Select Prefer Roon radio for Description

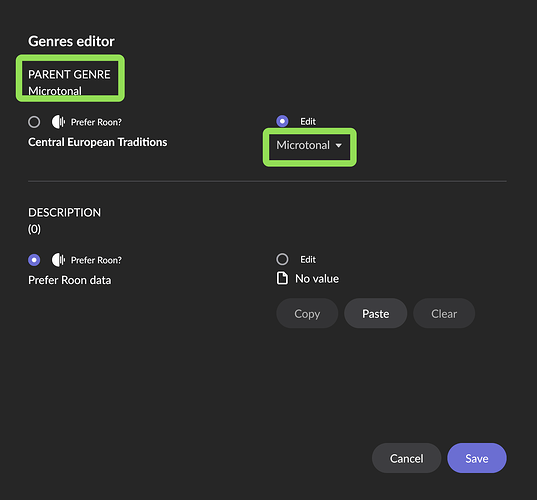click(34, 260)
